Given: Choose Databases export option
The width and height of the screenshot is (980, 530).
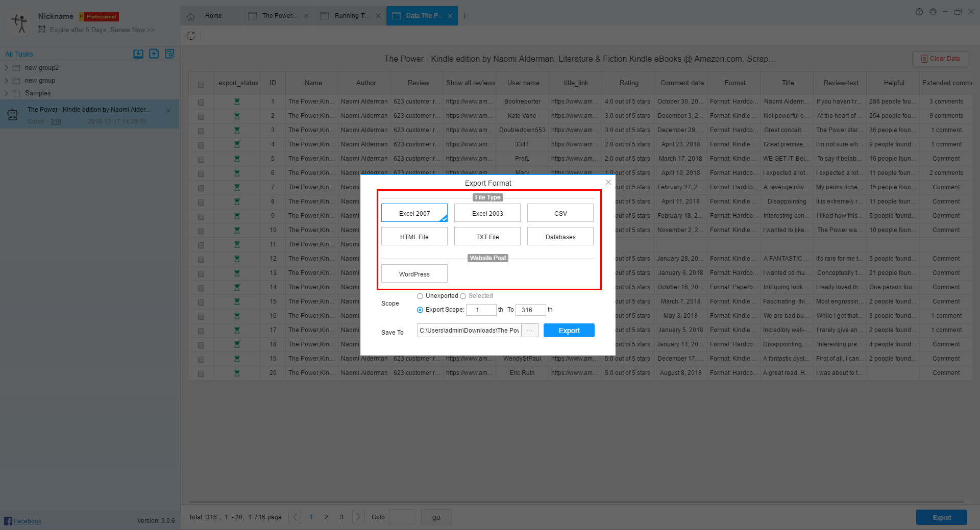Looking at the screenshot, I should pos(560,236).
